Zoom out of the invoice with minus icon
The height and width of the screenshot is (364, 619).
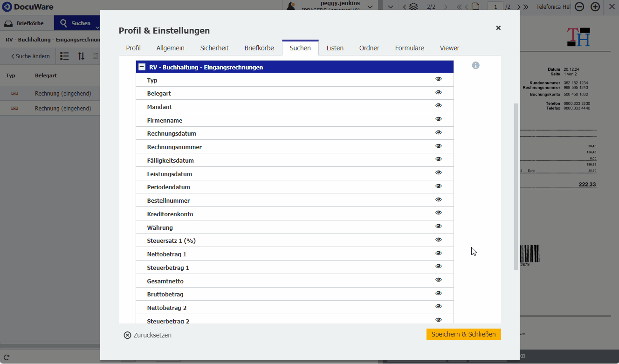coord(579,7)
